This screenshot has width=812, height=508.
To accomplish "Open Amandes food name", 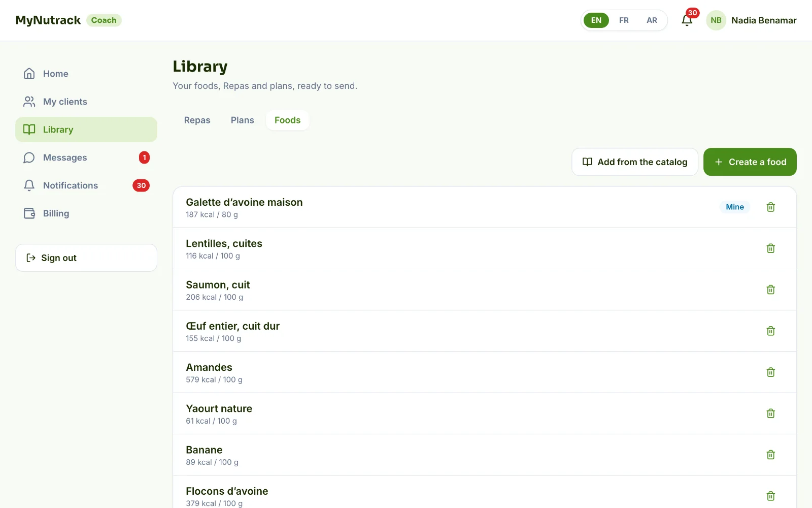I will 209,367.
